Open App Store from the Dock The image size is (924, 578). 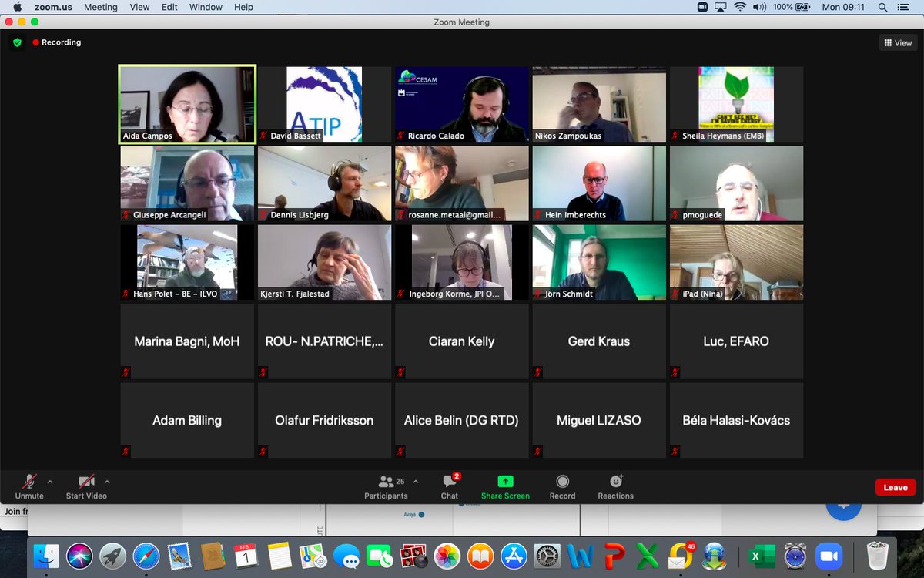(x=514, y=555)
